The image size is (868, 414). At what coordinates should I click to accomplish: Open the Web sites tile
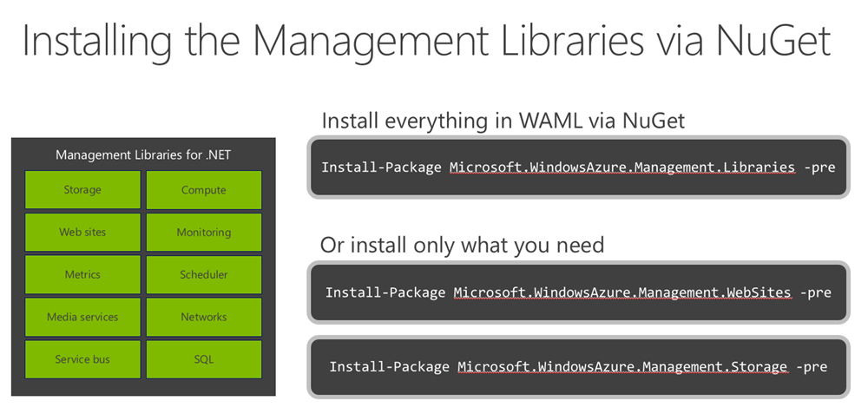[x=82, y=233]
